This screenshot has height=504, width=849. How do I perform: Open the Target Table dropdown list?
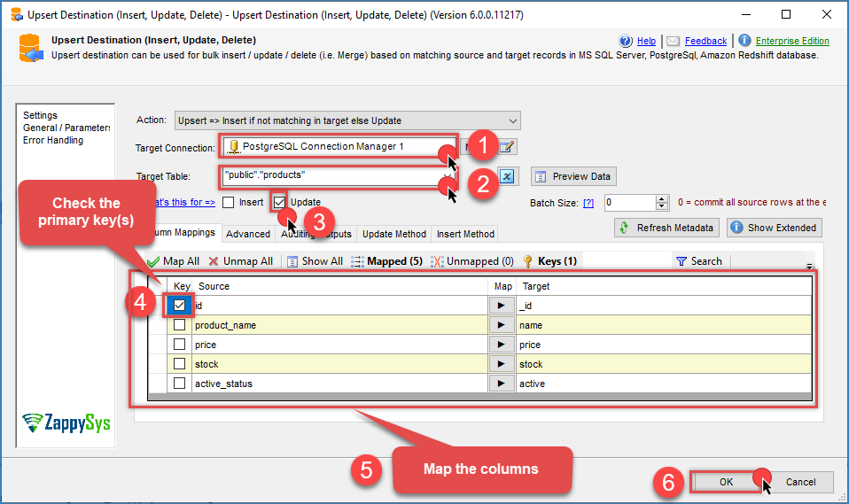tap(449, 176)
